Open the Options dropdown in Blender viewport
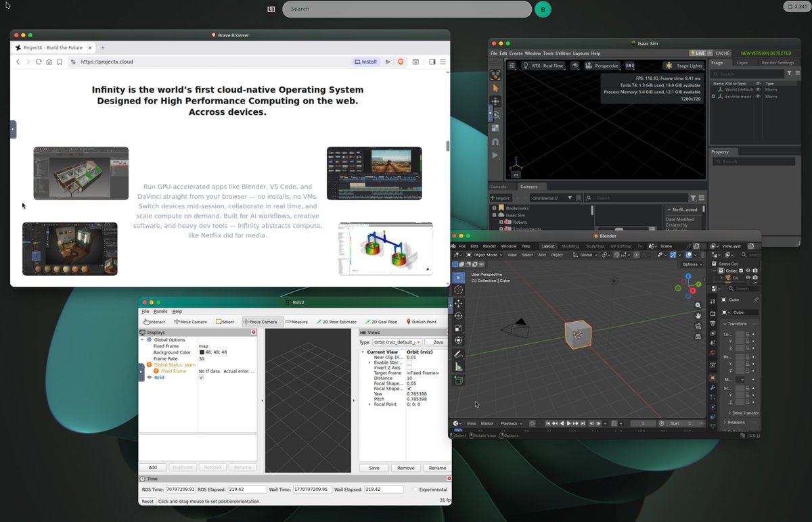812x522 pixels. pos(692,264)
